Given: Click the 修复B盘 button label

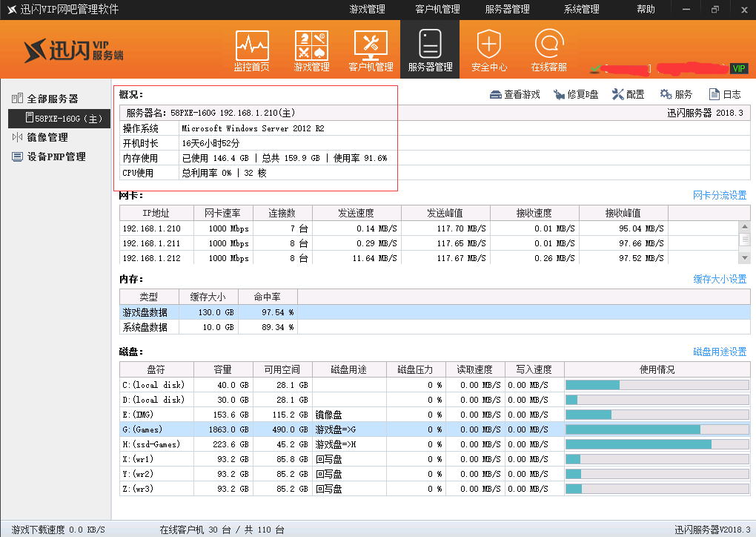Looking at the screenshot, I should [x=583, y=94].
